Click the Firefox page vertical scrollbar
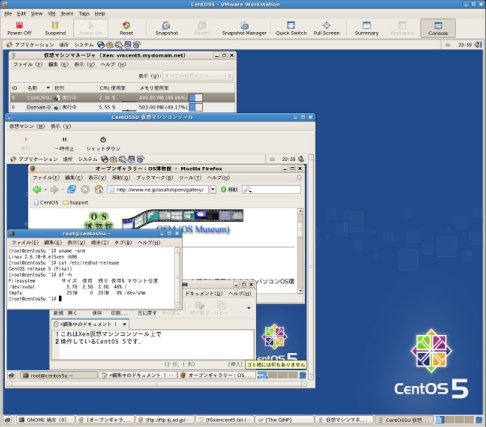 click(300, 251)
